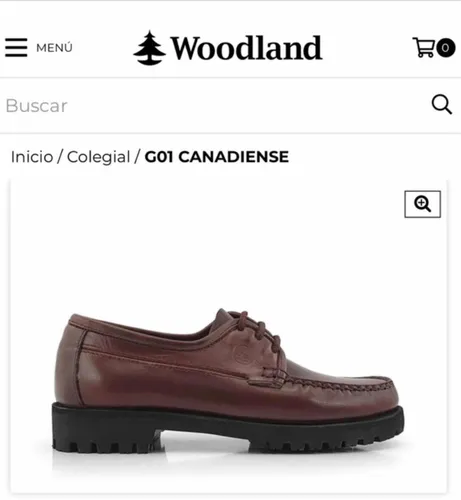The image size is (461, 500).
Task: Click the cart item count badge
Action: [446, 48]
